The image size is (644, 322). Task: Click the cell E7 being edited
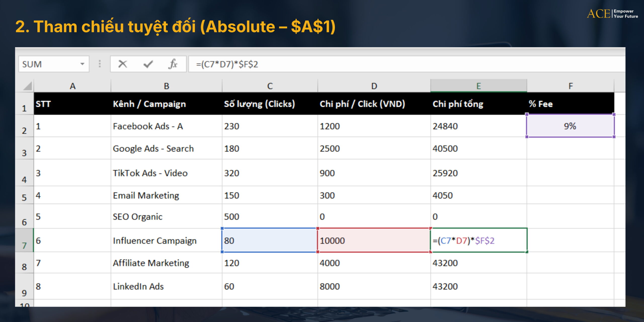click(x=478, y=240)
